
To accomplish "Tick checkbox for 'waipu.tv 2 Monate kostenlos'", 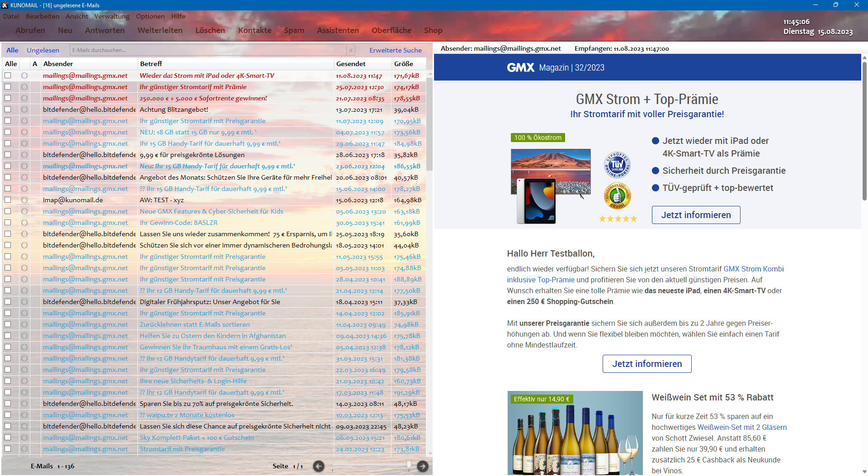I will point(8,415).
